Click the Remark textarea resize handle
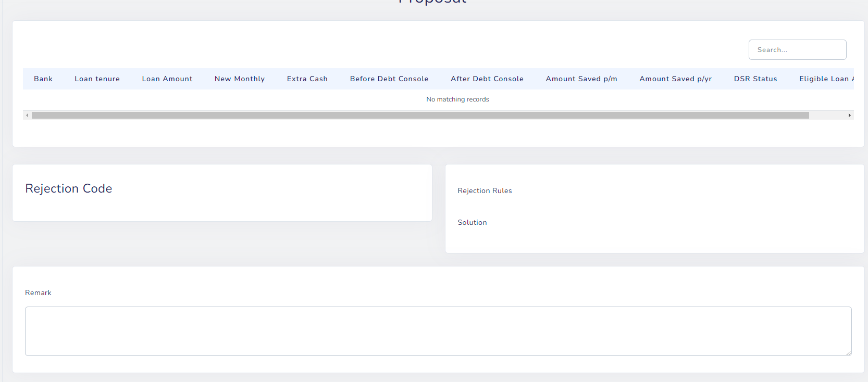Viewport: 868px width, 382px height. (848, 353)
